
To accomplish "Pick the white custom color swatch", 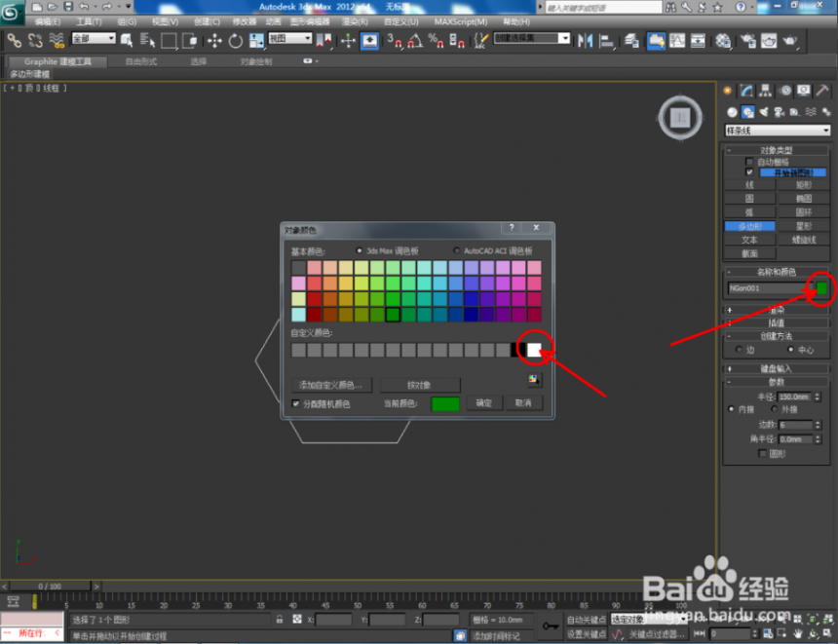I will pyautogui.click(x=534, y=349).
